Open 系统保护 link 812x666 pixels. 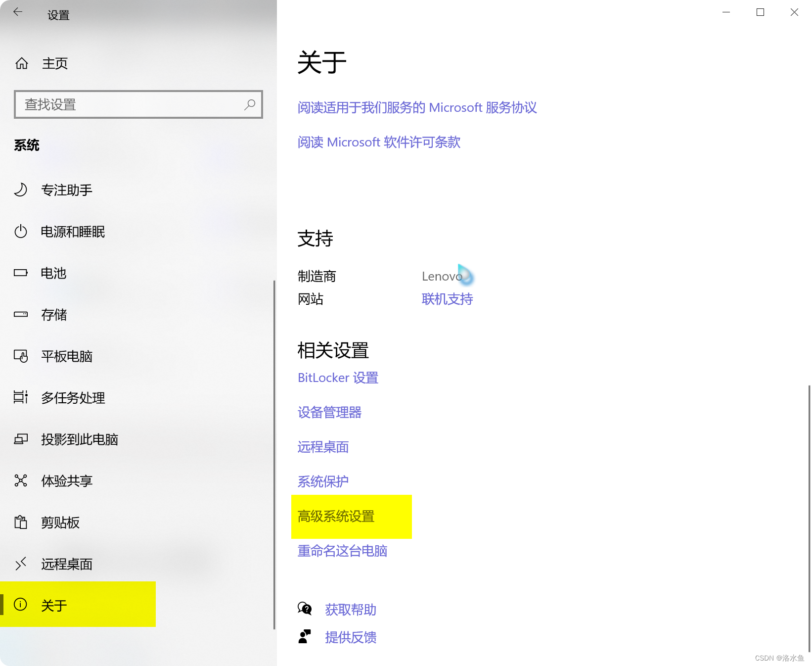tap(323, 481)
